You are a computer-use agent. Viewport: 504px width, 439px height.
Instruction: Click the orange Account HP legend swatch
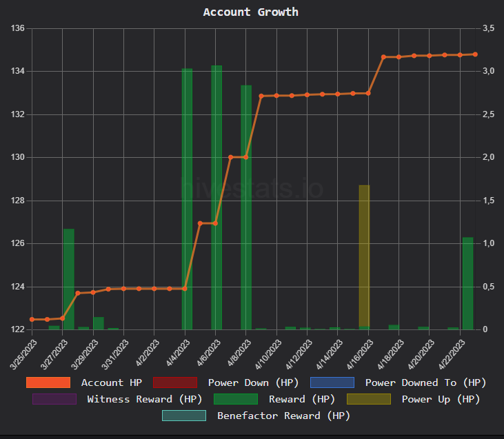[x=48, y=382]
